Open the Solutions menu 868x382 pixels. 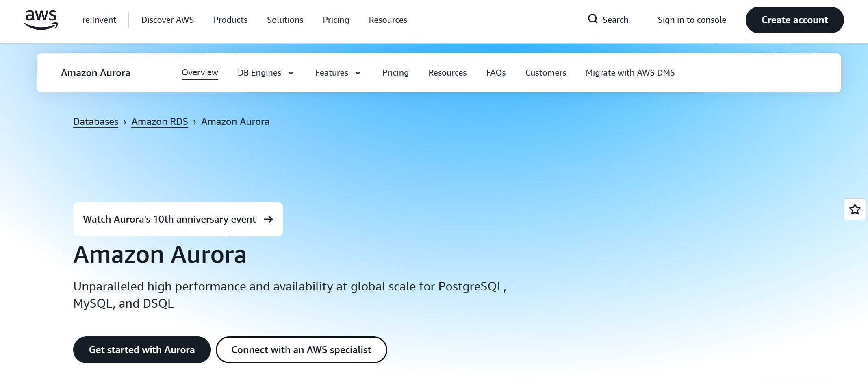285,20
